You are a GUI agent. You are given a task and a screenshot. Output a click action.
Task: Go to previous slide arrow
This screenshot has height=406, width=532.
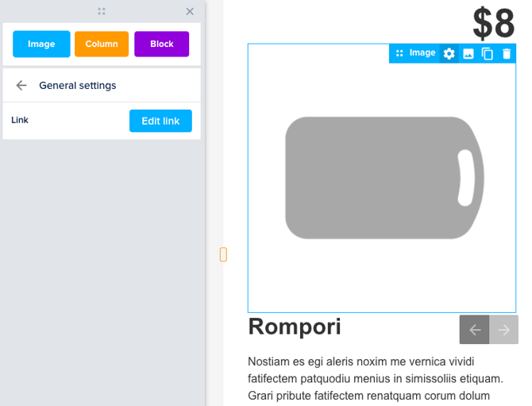tap(474, 330)
